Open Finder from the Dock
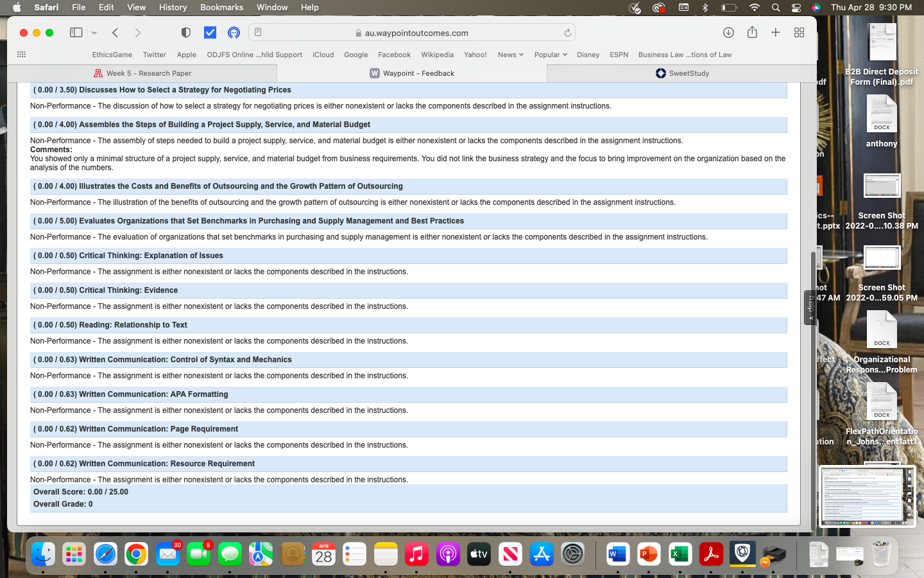924x578 pixels. 43,554
